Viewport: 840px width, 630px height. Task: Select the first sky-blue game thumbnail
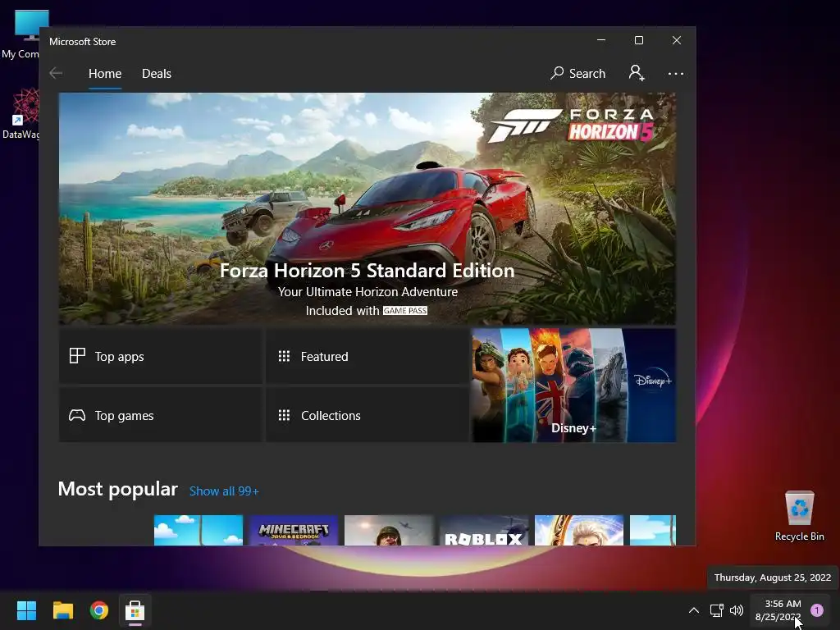[199, 531]
